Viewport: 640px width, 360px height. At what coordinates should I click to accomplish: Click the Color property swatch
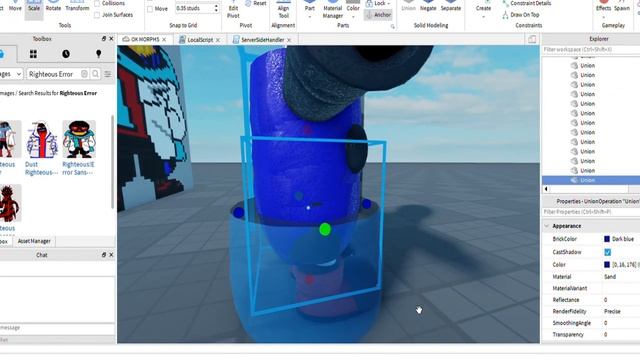pos(607,264)
